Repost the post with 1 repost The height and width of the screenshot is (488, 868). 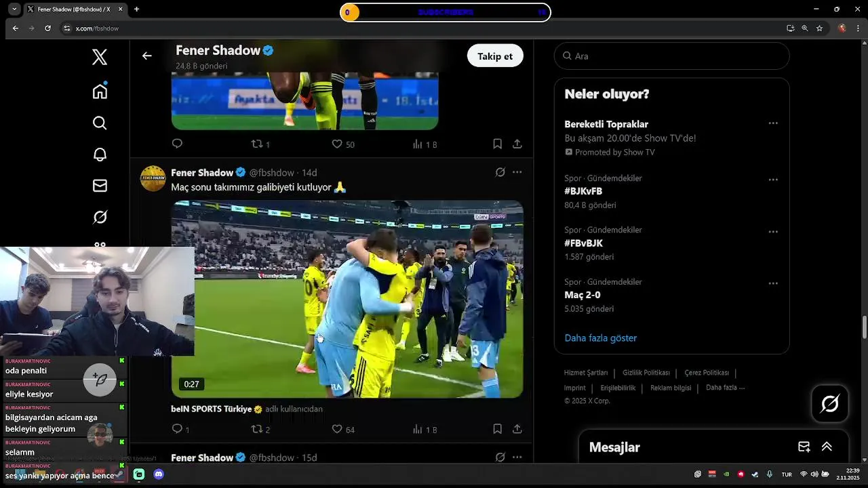[x=260, y=144]
